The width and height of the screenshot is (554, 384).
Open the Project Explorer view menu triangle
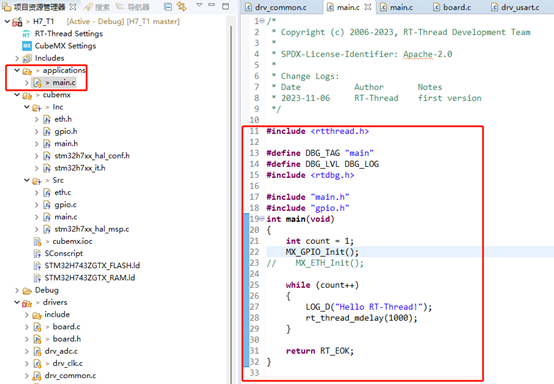tap(199, 5)
